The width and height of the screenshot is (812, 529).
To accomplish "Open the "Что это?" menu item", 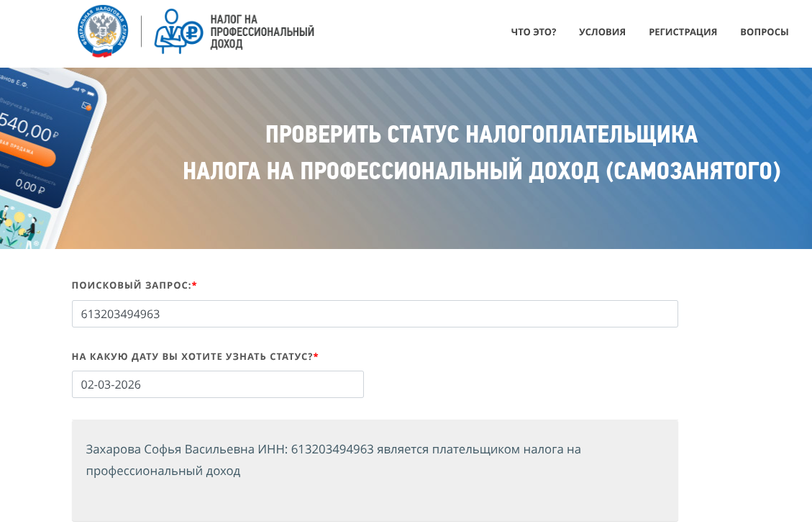I will (533, 32).
